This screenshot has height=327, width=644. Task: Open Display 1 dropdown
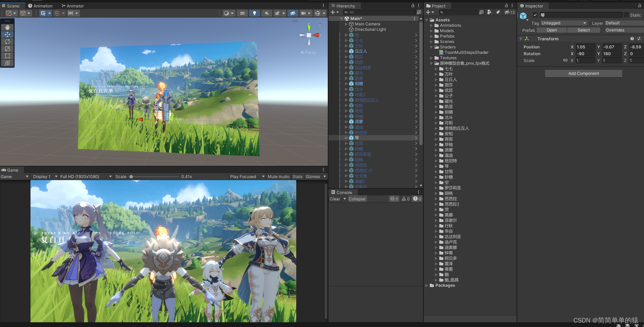click(x=45, y=177)
